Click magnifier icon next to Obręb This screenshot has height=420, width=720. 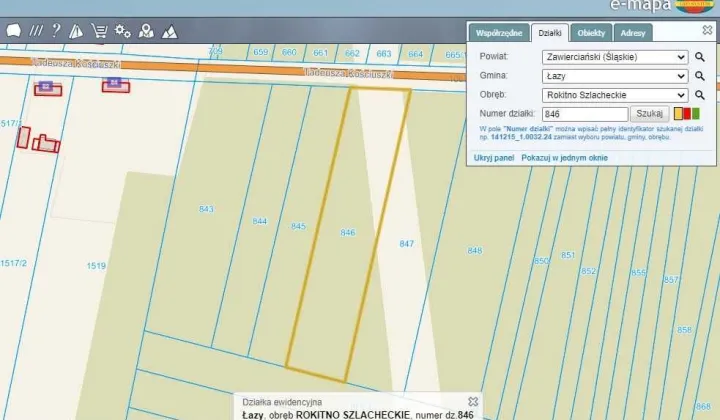[701, 95]
